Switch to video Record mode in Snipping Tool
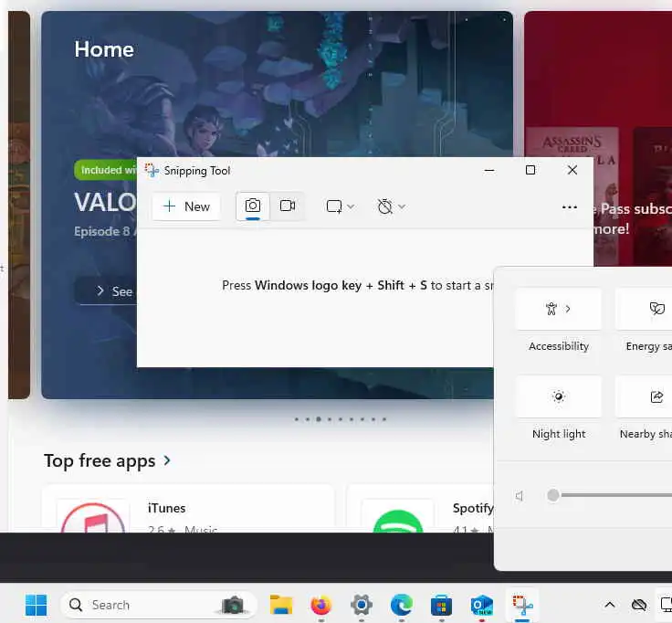672x623 pixels. pyautogui.click(x=287, y=206)
